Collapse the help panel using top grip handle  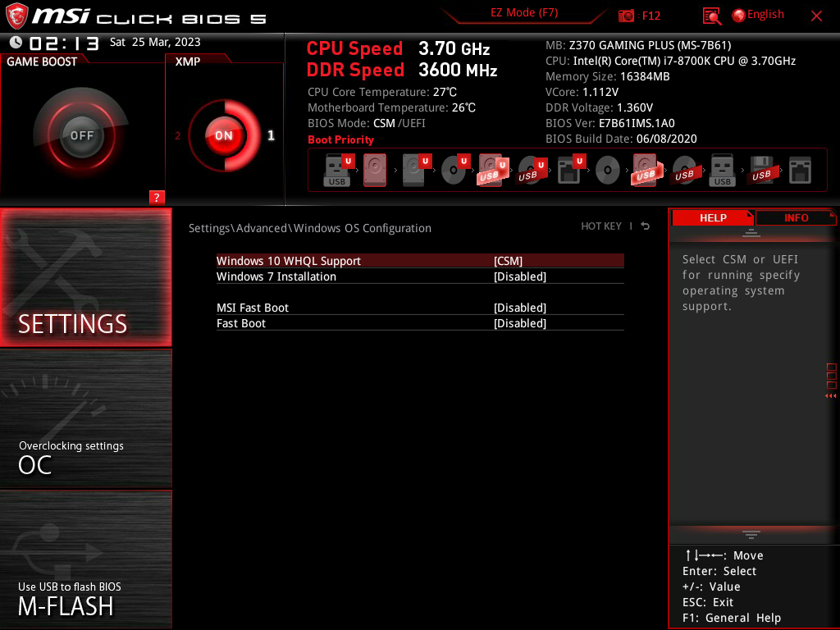(x=751, y=232)
